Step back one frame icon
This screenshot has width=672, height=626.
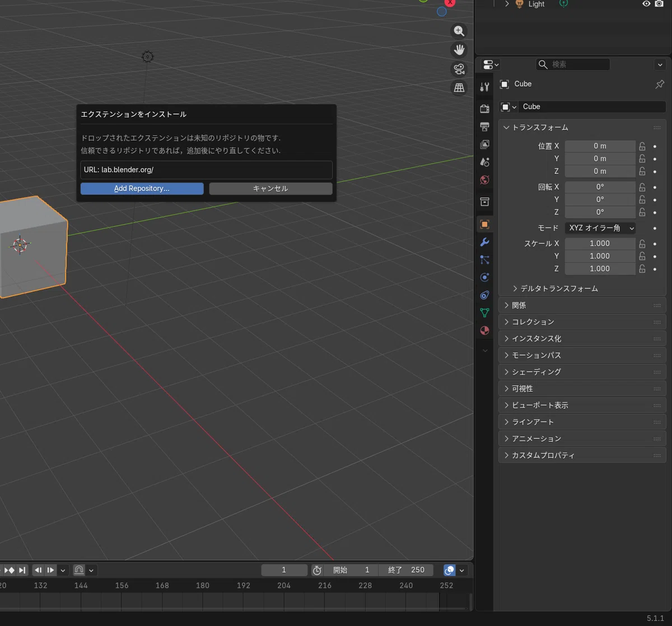click(x=38, y=570)
